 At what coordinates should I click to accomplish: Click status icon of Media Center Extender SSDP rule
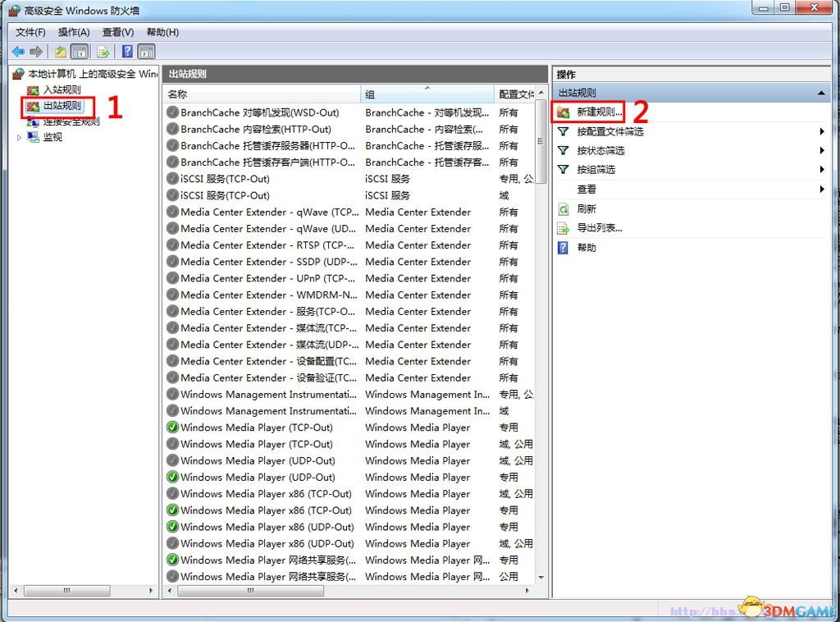coord(172,262)
